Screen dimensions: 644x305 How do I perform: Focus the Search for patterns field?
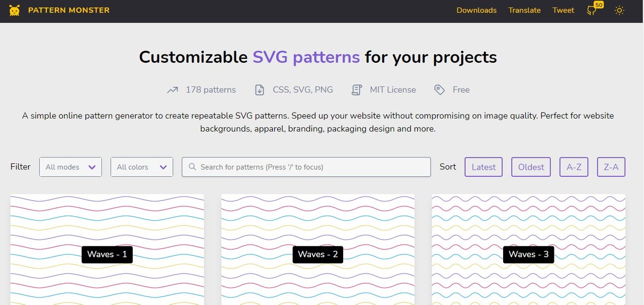pos(306,167)
